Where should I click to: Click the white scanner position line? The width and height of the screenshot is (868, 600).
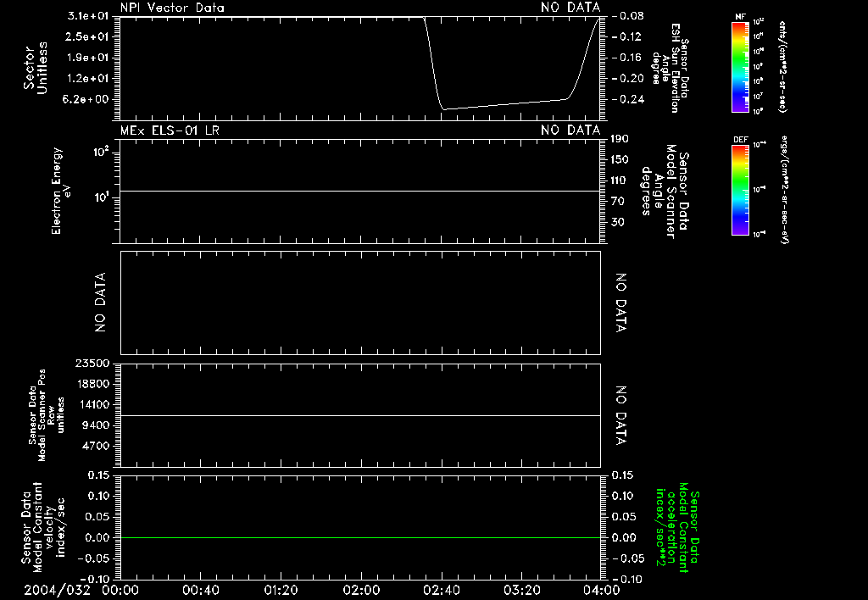(x=360, y=415)
